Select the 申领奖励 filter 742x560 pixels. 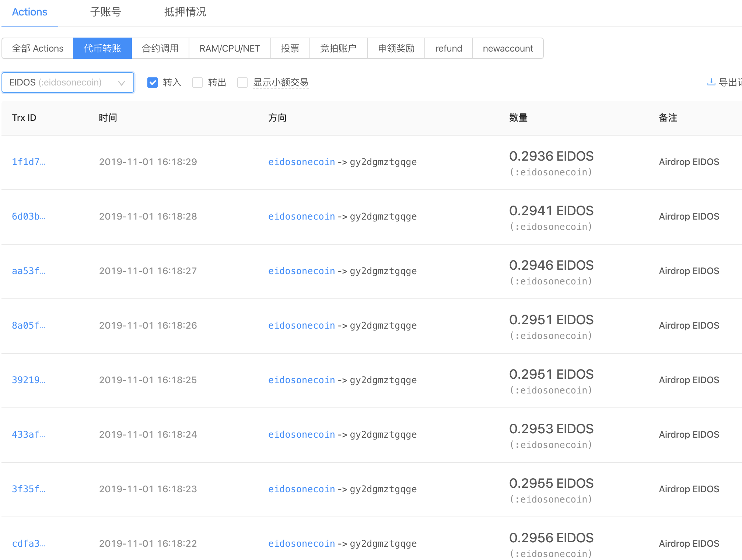[x=396, y=48]
